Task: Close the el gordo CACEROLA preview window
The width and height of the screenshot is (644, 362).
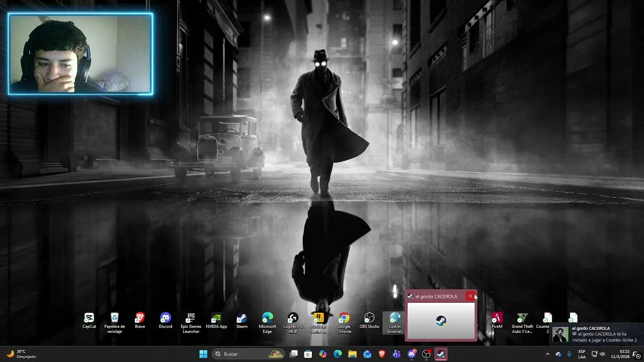Action: 470,296
